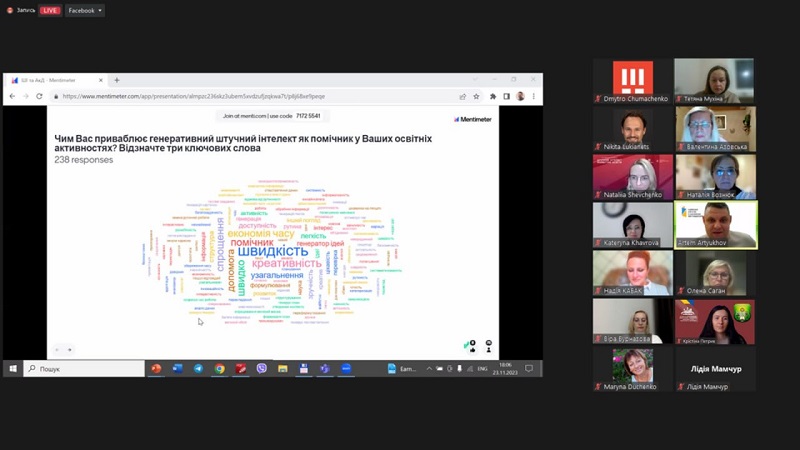Click the red LIVE indicator
The width and height of the screenshot is (800, 450).
pyautogui.click(x=50, y=10)
